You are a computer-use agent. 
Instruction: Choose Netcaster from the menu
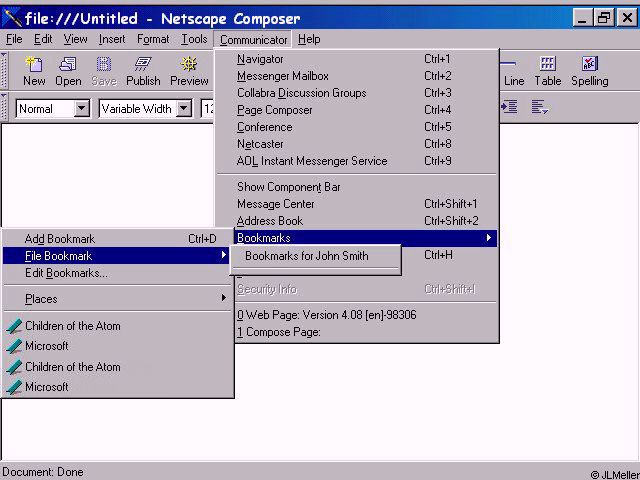pyautogui.click(x=357, y=144)
